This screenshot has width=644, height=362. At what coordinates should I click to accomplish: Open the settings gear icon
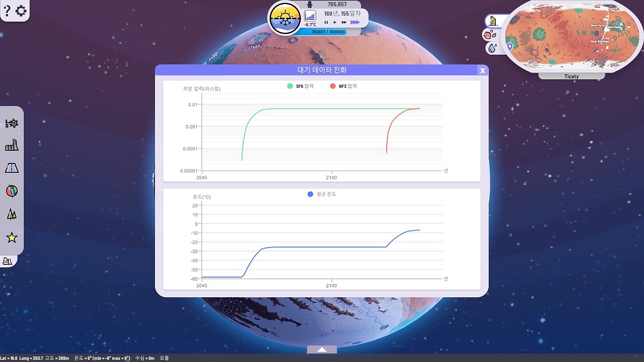tap(21, 11)
